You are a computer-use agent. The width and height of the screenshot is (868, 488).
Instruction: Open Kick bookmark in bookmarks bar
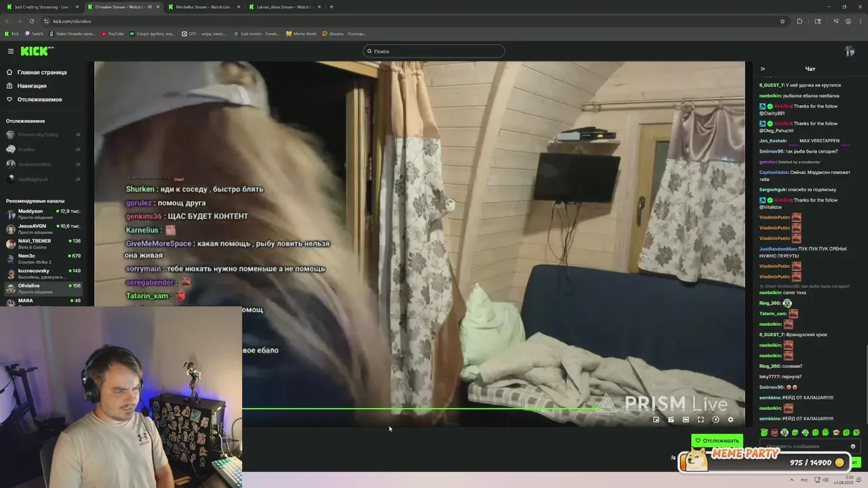click(12, 33)
